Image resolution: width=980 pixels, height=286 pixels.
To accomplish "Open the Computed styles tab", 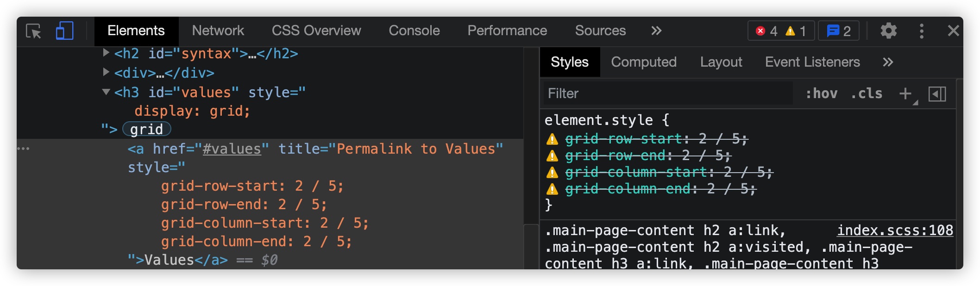I will click(644, 62).
